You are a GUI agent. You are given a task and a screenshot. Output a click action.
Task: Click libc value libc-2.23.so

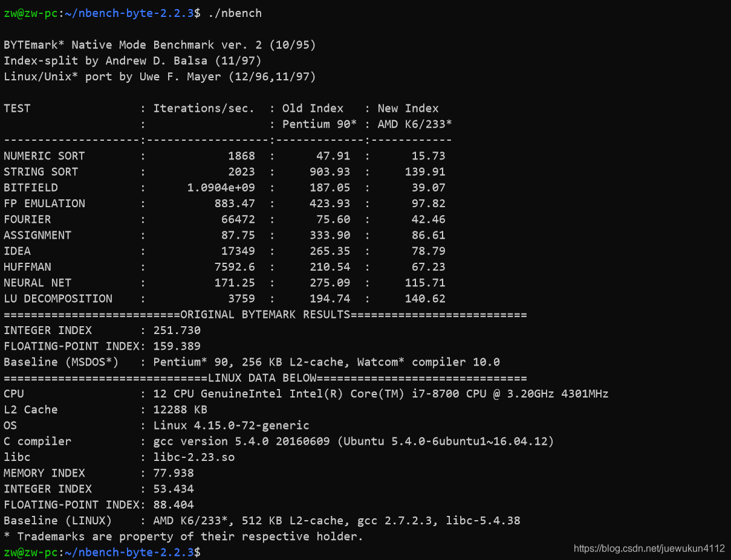tap(193, 457)
